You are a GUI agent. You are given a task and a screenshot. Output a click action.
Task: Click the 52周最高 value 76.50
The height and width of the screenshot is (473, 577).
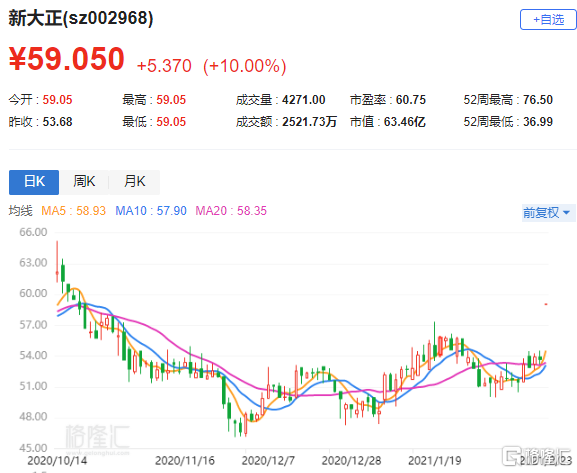538,100
